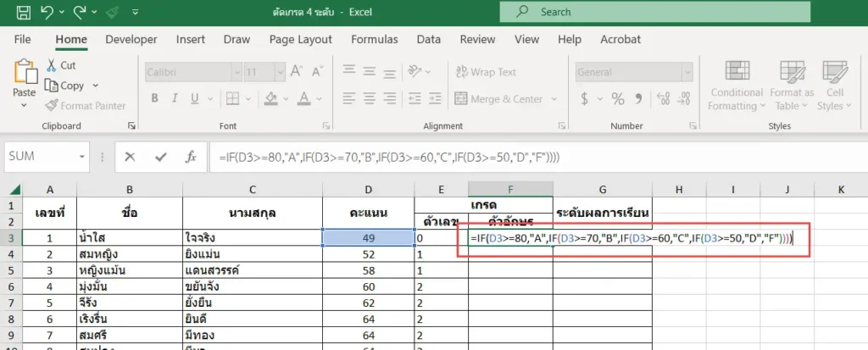
Task: Open the Clipboard dialog launcher
Action: pos(131,126)
